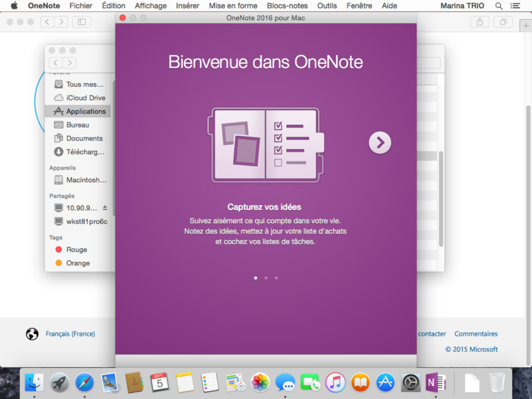
Task: Click the Français (France) language link
Action: [70, 334]
